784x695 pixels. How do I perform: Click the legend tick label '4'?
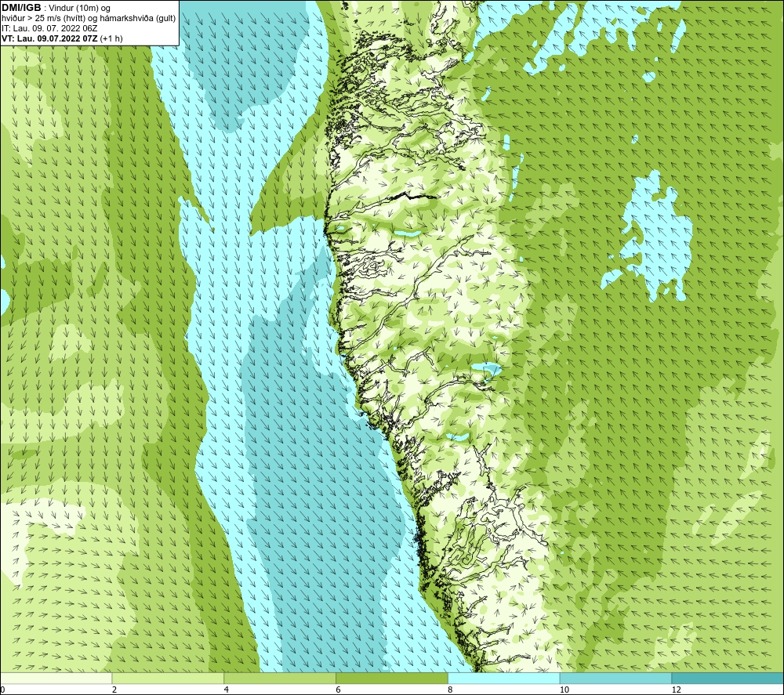point(227,690)
